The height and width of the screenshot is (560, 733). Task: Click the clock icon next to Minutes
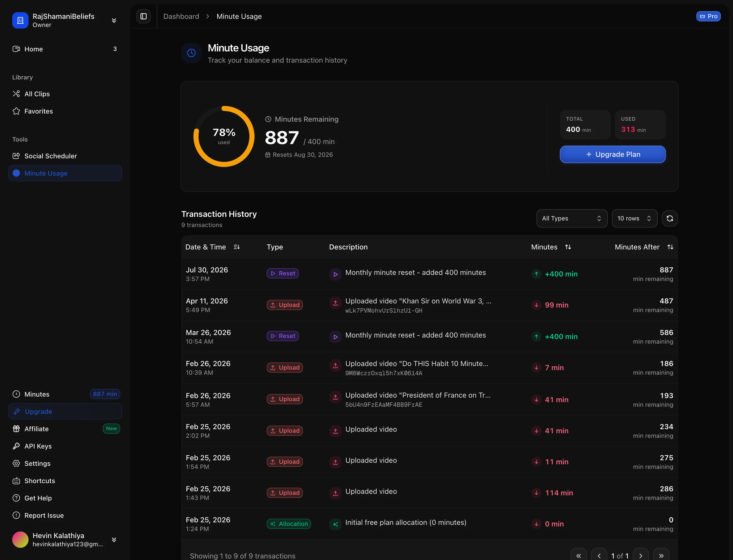tap(16, 394)
